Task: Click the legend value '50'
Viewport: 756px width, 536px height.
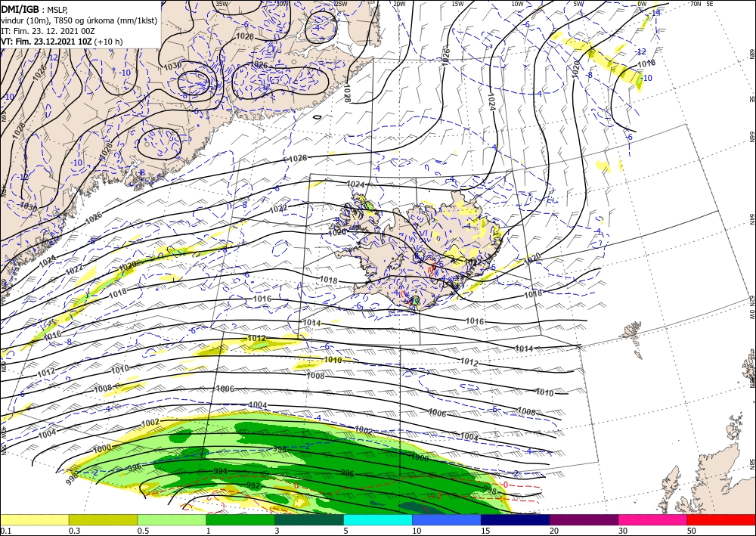Action: [x=691, y=531]
